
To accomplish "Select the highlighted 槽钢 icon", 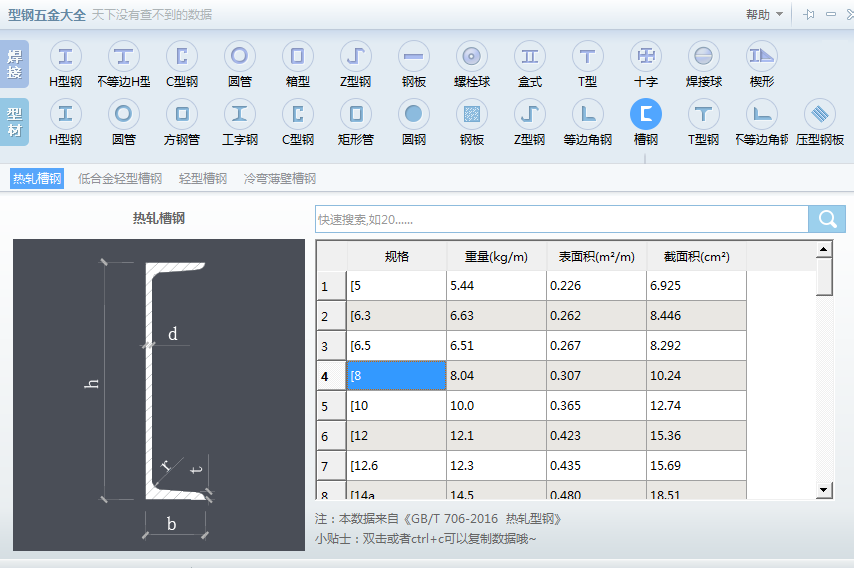I will click(x=646, y=114).
